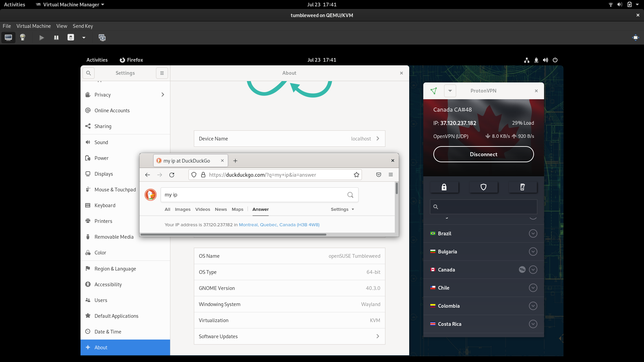Select the graphical console view icon
The image size is (644, 362).
click(8, 37)
